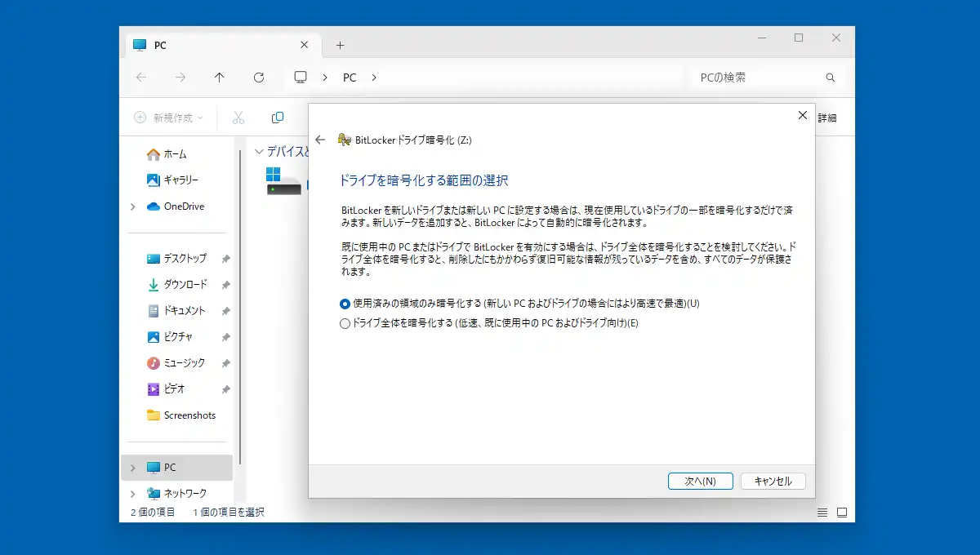Screen dimensions: 980x555
Task: Expand the PC tree node chevron
Action: [x=133, y=468]
